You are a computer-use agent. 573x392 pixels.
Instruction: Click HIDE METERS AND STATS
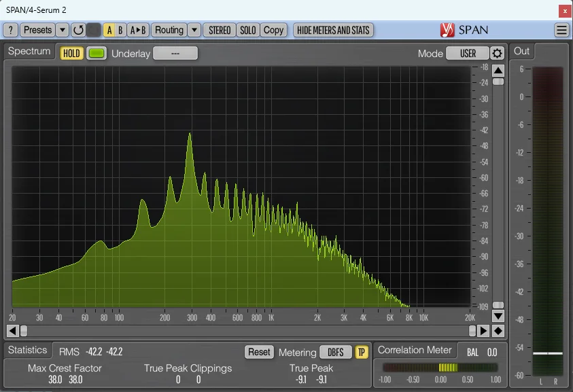[x=333, y=30]
